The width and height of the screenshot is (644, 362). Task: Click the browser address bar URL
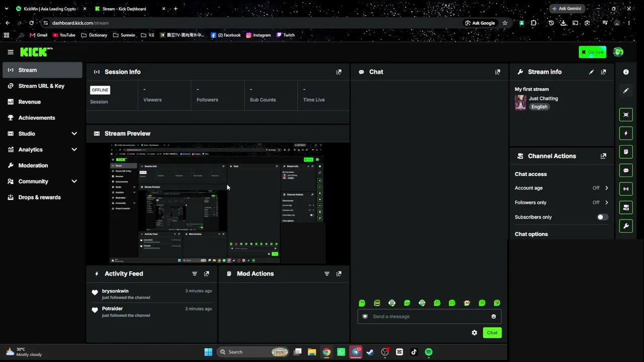[80, 23]
